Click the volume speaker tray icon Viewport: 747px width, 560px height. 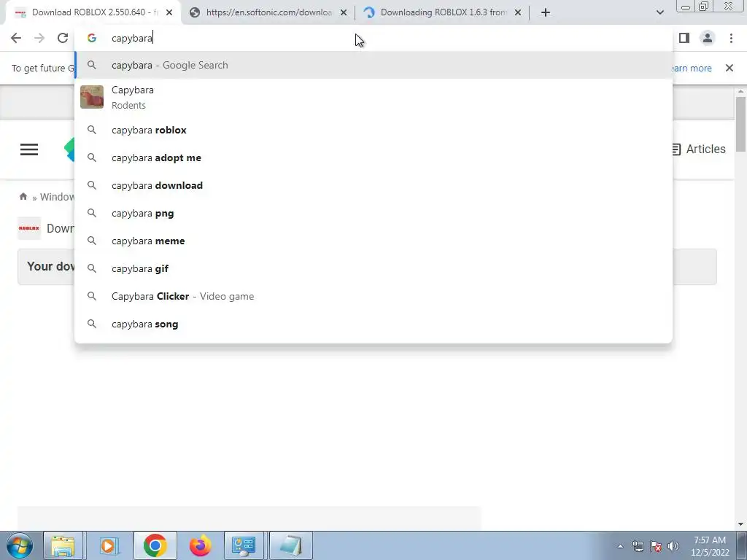tap(673, 546)
